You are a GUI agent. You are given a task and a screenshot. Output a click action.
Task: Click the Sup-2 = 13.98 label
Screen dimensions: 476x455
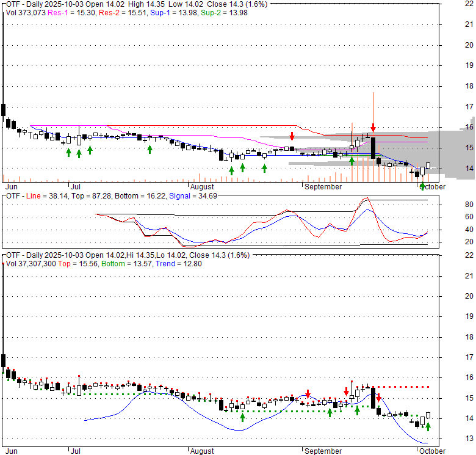[x=224, y=13]
